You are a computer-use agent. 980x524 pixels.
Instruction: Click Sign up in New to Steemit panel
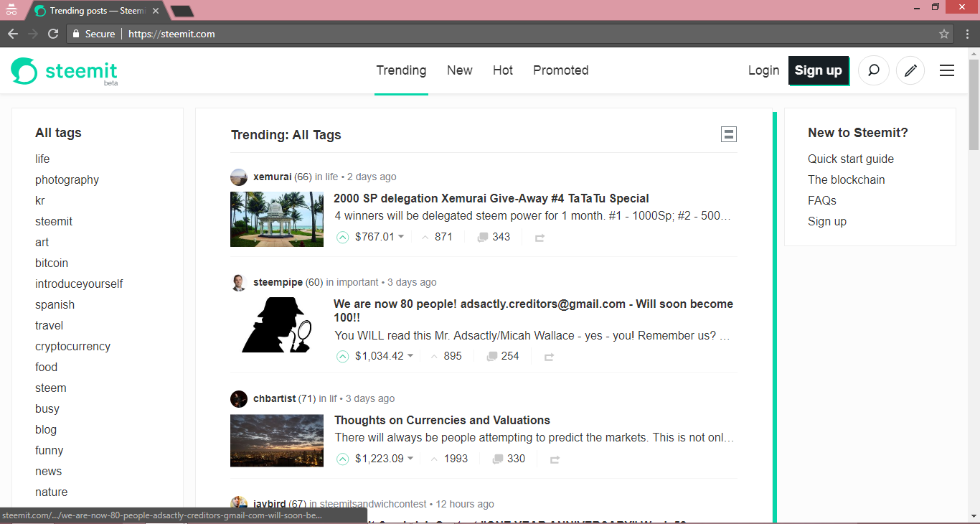(827, 221)
